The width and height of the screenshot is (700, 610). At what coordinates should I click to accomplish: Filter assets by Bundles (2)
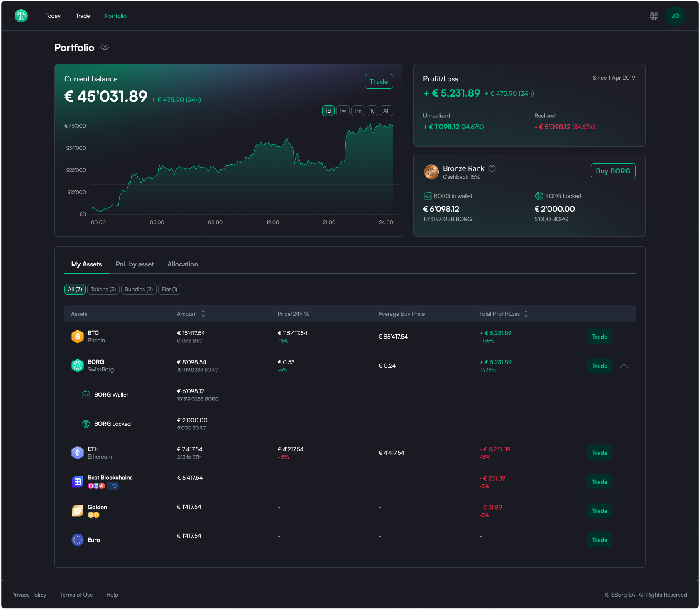[x=139, y=289]
